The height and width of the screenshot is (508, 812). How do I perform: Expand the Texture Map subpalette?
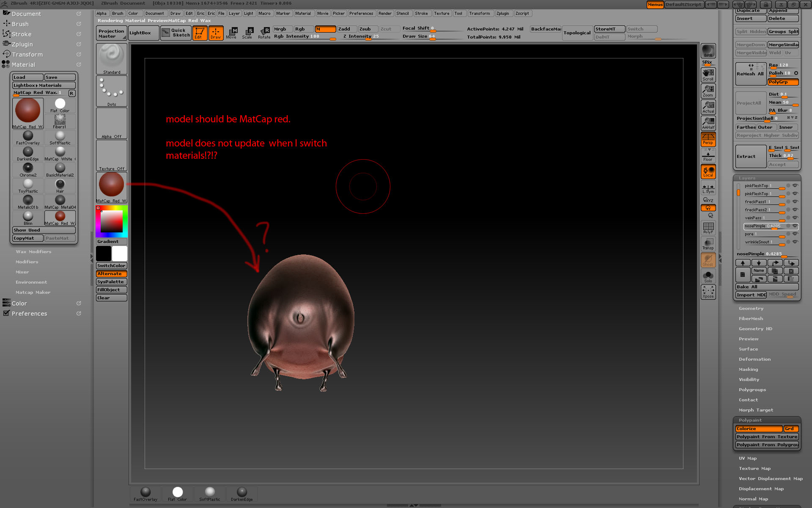(755, 469)
